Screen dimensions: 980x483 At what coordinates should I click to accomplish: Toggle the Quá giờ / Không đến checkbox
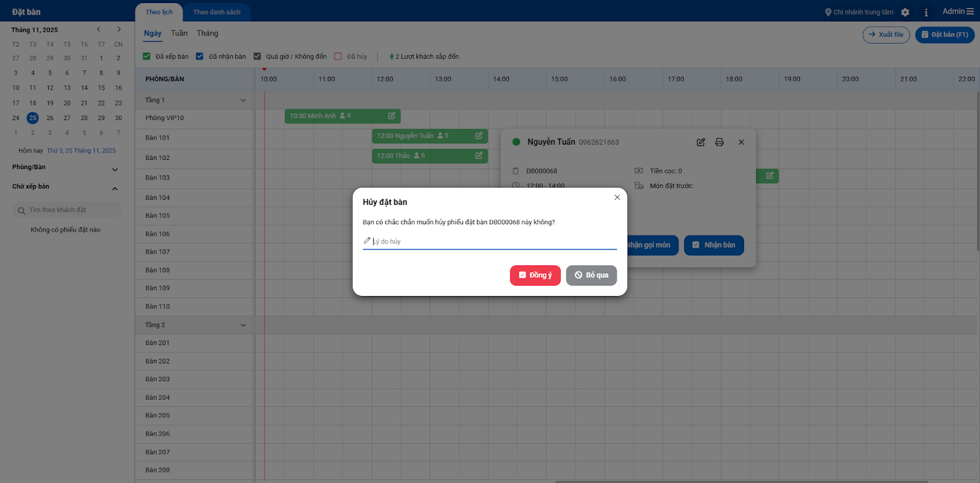tap(257, 56)
